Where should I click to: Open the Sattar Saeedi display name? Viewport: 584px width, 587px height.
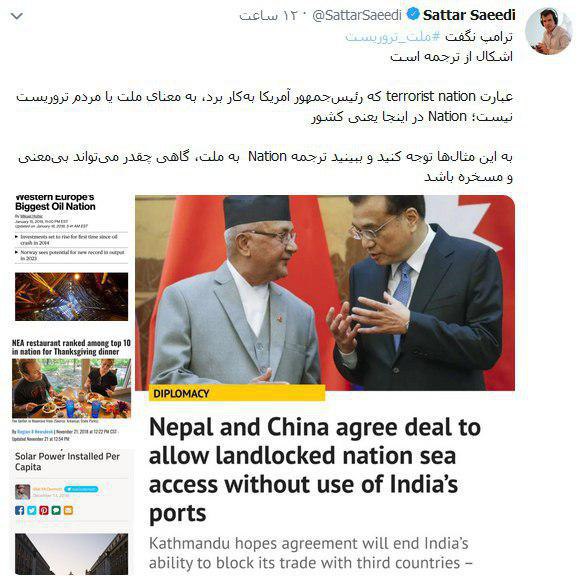coord(469,15)
